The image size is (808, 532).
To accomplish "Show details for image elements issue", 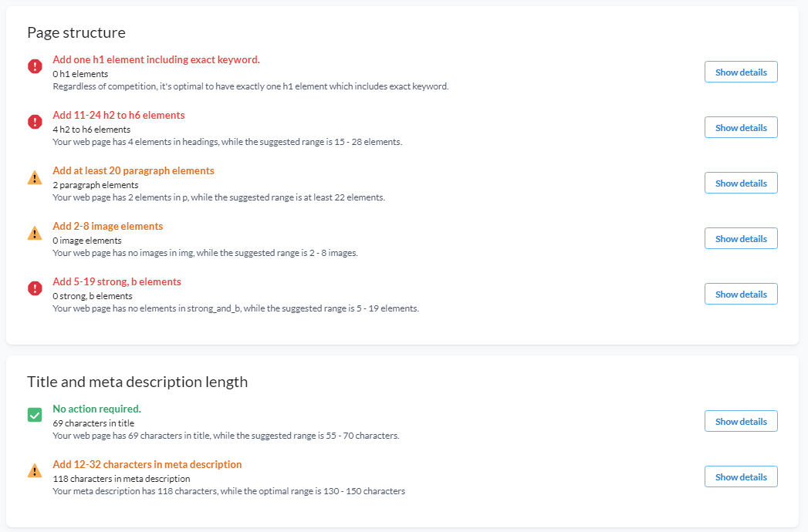I will click(741, 239).
